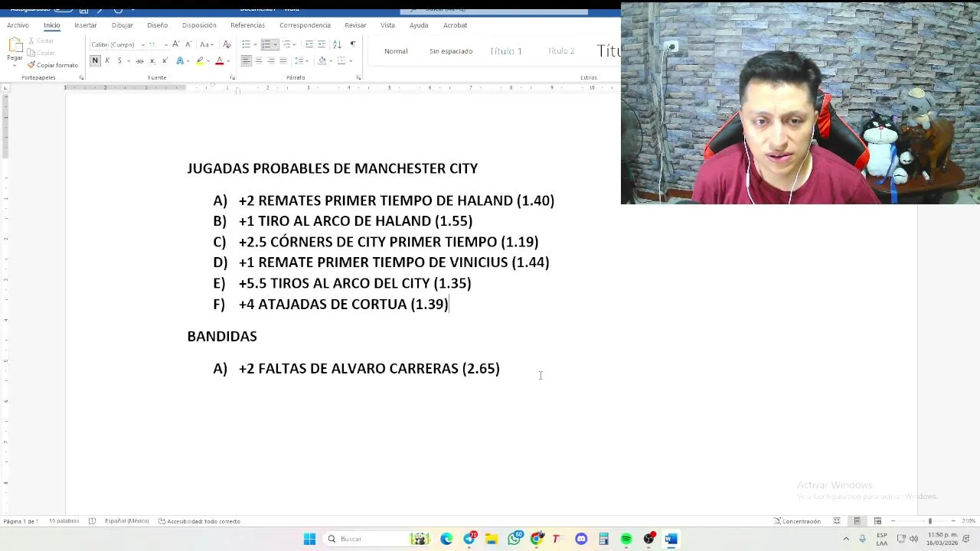Apply red font color
Image resolution: width=980 pixels, height=551 pixels.
click(x=219, y=60)
